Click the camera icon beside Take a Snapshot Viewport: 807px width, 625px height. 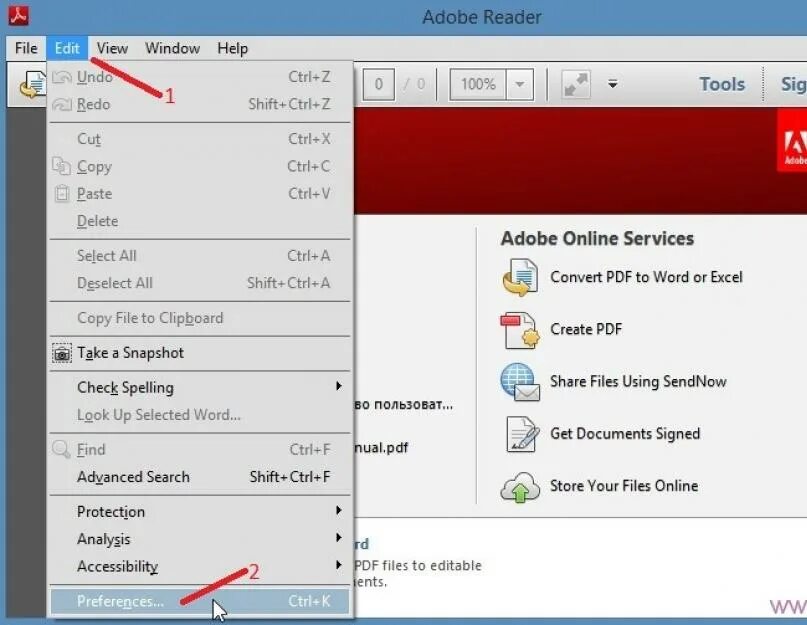coord(62,354)
